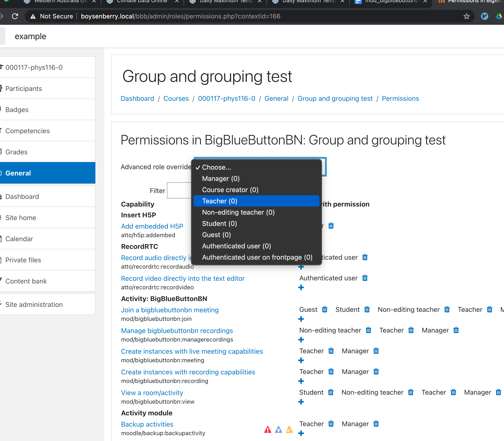Go to Courses breadcrumb link
Screen dimensions: 504x441
click(176, 99)
